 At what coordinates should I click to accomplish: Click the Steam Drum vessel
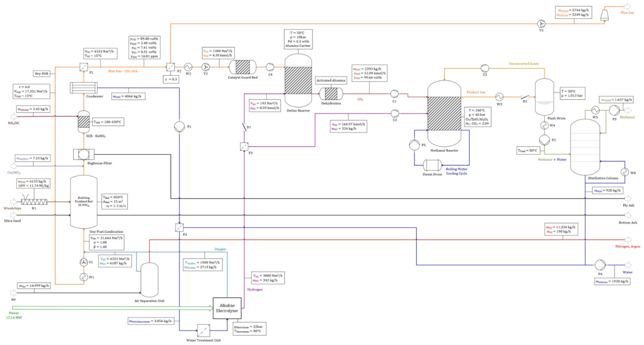(432, 165)
